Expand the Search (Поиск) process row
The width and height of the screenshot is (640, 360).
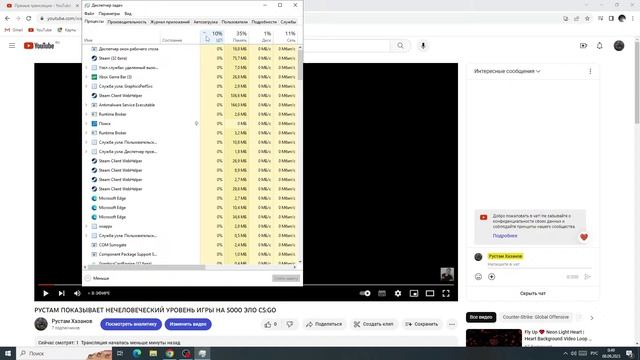[87, 124]
